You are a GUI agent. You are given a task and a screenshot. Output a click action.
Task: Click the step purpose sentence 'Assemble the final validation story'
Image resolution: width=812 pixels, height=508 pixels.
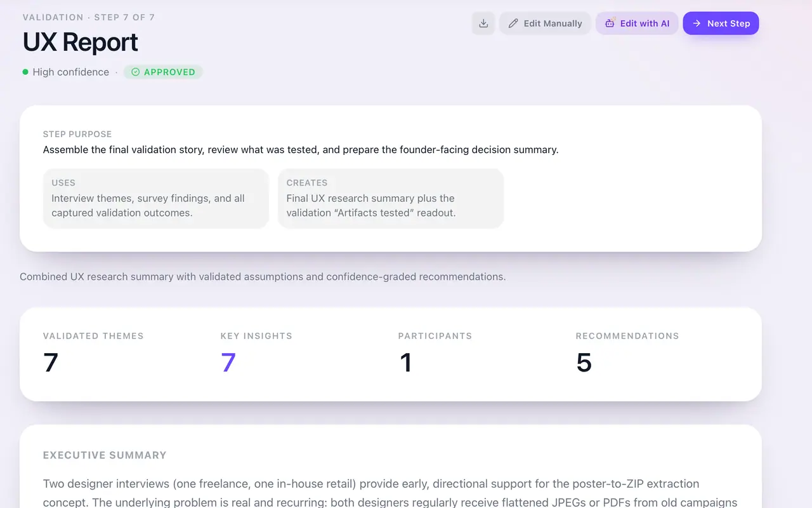tap(301, 150)
